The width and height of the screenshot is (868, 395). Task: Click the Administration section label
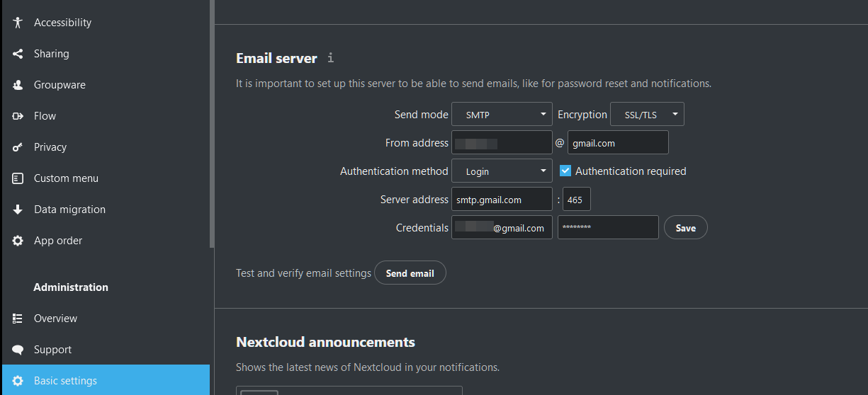point(71,287)
